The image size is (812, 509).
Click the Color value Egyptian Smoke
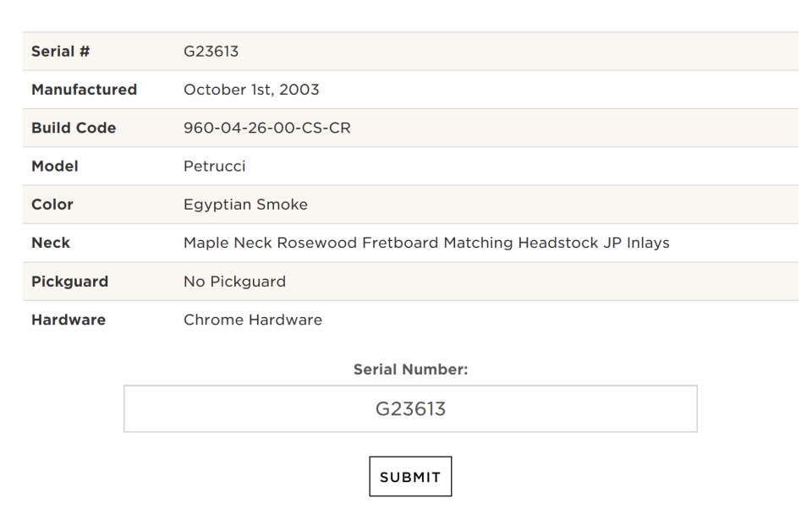click(x=245, y=205)
